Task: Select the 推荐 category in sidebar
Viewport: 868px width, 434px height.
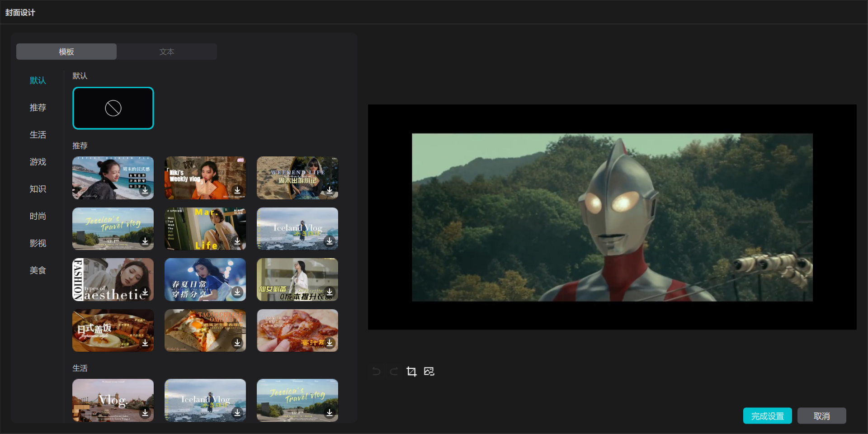Action: point(38,108)
